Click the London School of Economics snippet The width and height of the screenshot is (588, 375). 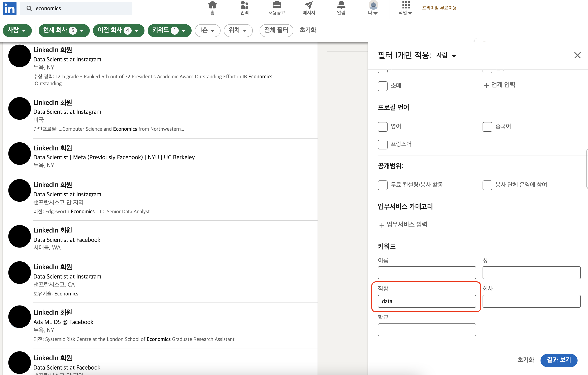[x=134, y=339]
